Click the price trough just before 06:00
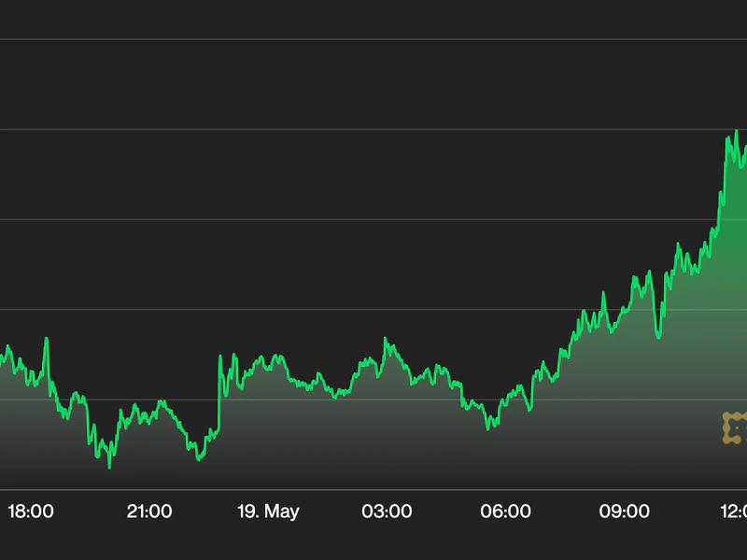Image resolution: width=747 pixels, height=560 pixels. click(488, 428)
